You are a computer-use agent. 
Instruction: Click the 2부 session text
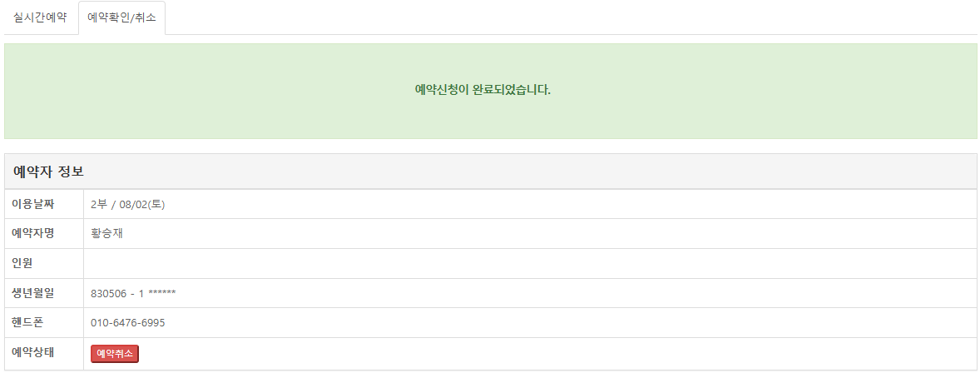pos(99,204)
